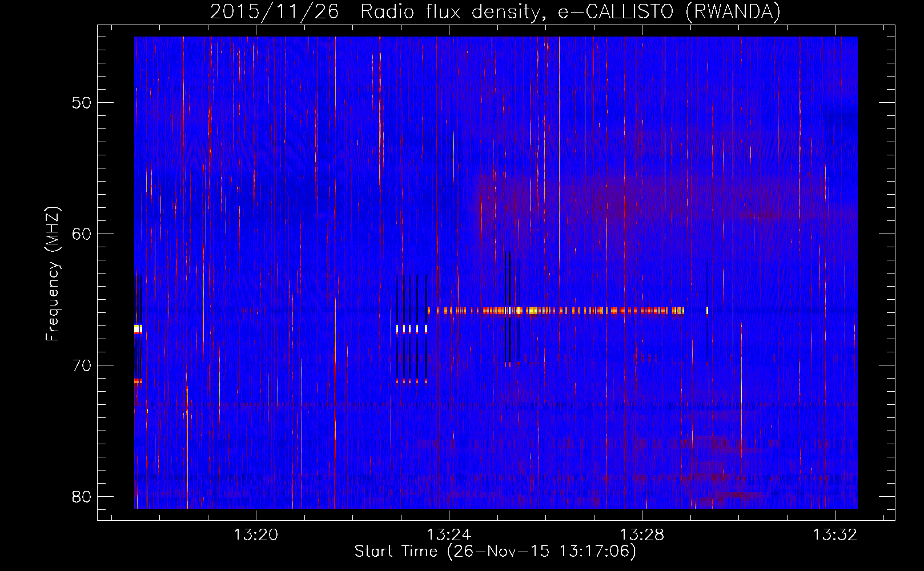
Task: Click the "13:20" time tick label
Action: (x=256, y=534)
